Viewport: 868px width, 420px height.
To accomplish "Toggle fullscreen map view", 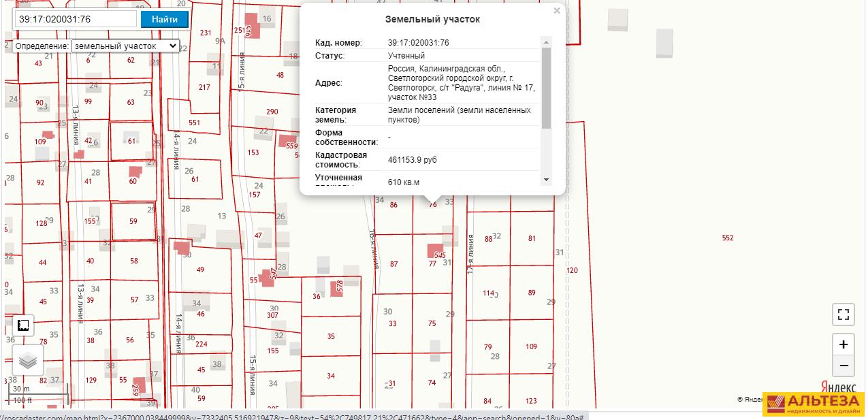I will point(843,314).
